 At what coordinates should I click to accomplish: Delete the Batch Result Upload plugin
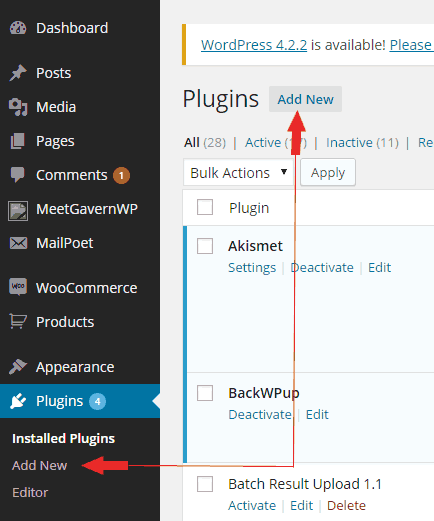click(346, 506)
